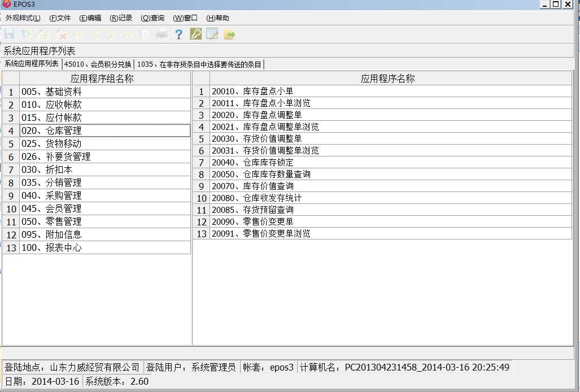
Task: Open the 帮助 menu
Action: point(217,18)
